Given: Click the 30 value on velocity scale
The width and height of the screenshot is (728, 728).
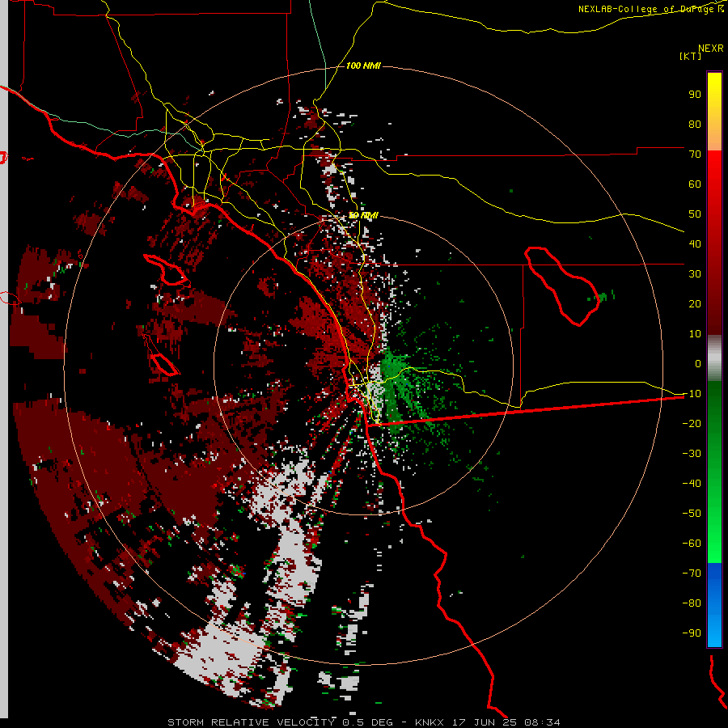Looking at the screenshot, I should (x=695, y=273).
